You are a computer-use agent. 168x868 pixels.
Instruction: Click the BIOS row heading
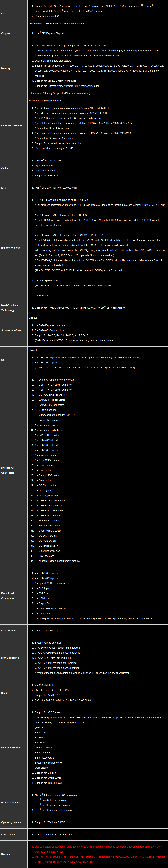(4, 692)
